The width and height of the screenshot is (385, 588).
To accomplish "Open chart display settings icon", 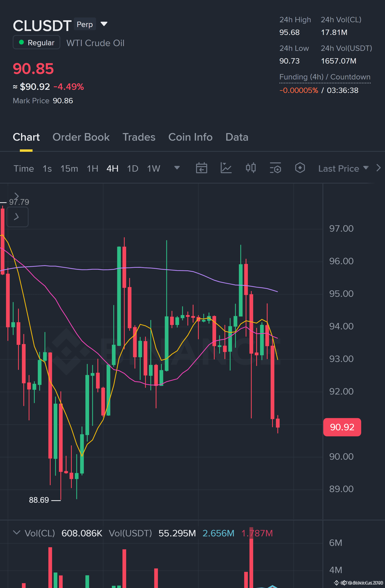I will [x=275, y=168].
